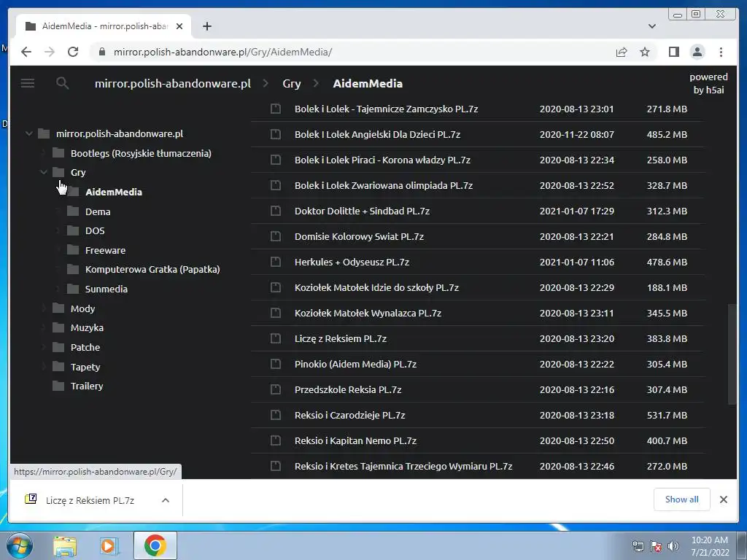Open Windows Explorer from the taskbar
The image size is (747, 560).
point(65,545)
